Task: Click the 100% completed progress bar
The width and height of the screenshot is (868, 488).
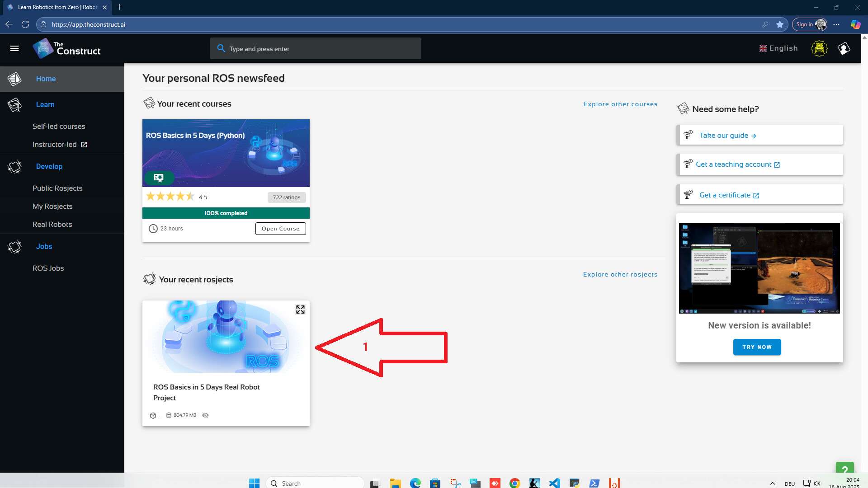Action: [x=226, y=213]
